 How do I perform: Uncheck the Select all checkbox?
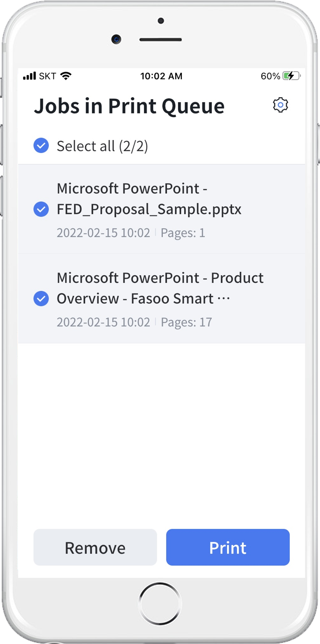pyautogui.click(x=41, y=146)
